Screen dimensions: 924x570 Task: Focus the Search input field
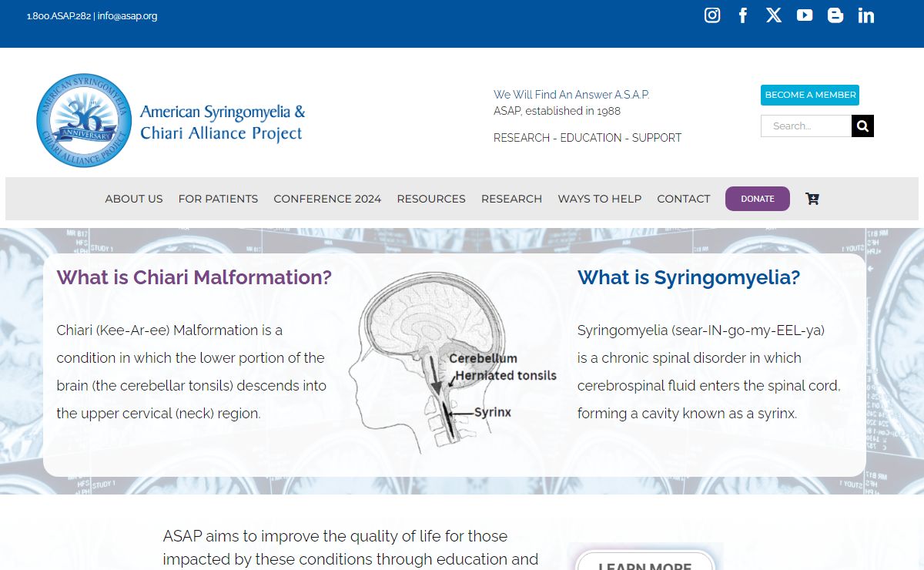[806, 126]
